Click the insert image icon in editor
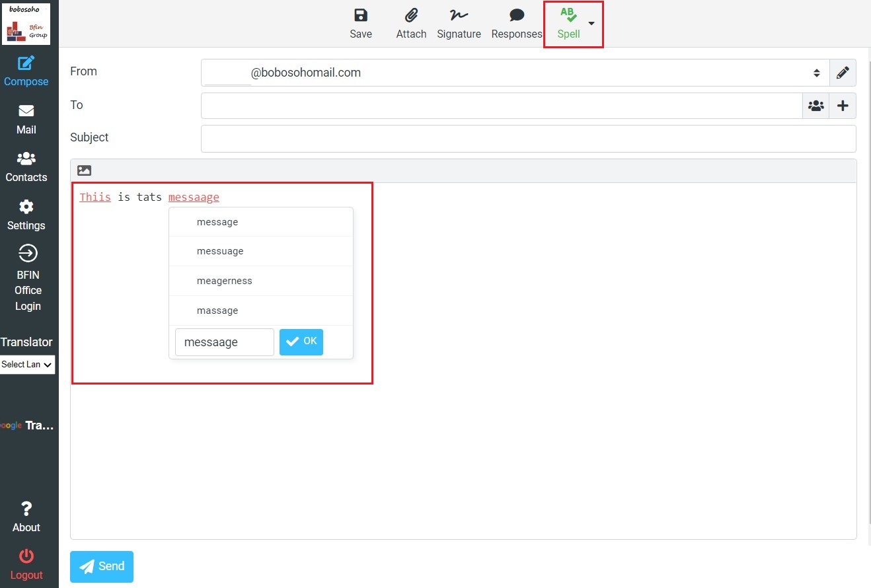 (84, 170)
